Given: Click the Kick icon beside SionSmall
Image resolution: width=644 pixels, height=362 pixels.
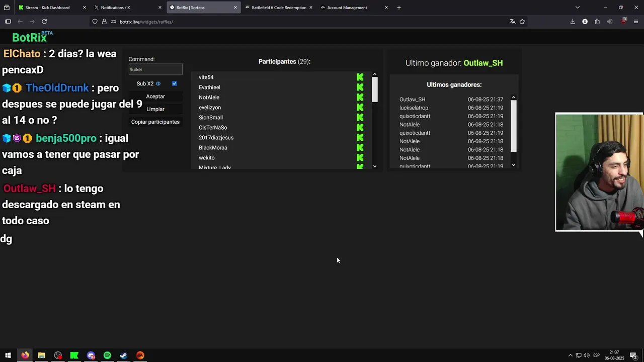Looking at the screenshot, I should pos(360,117).
